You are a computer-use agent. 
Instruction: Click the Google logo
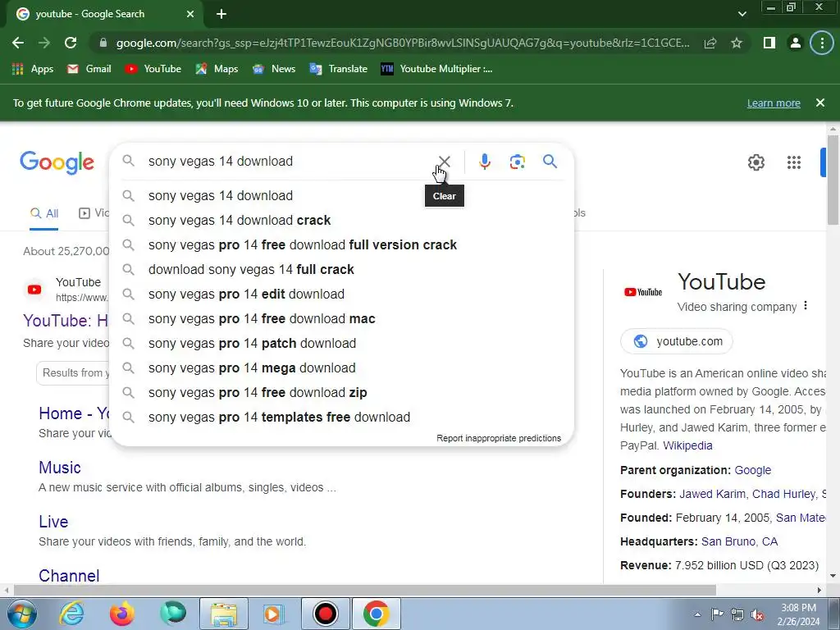57,162
